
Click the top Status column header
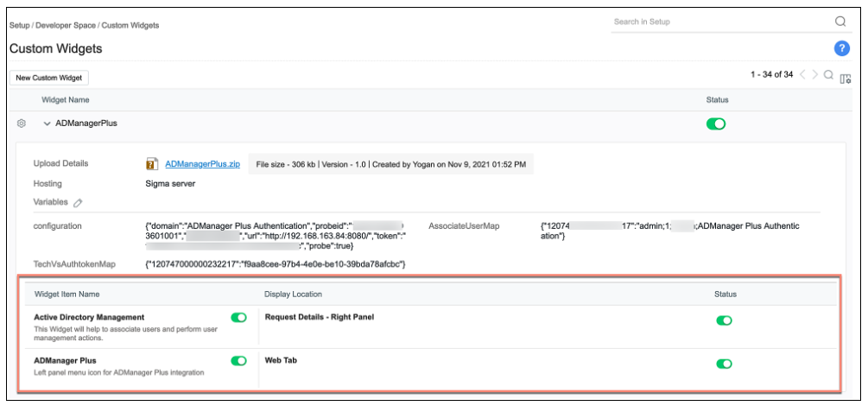coord(718,99)
